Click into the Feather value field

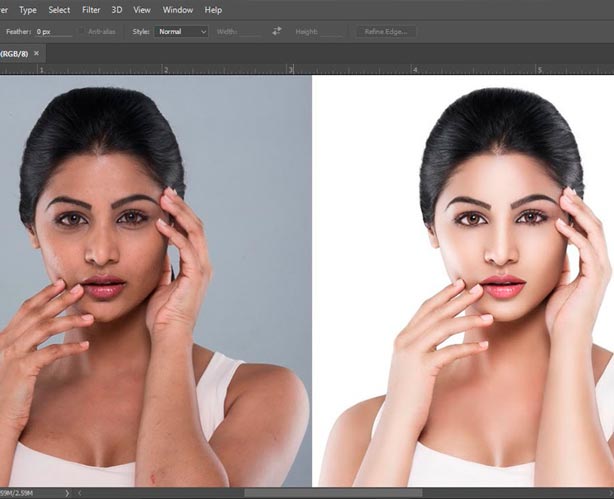coord(52,32)
